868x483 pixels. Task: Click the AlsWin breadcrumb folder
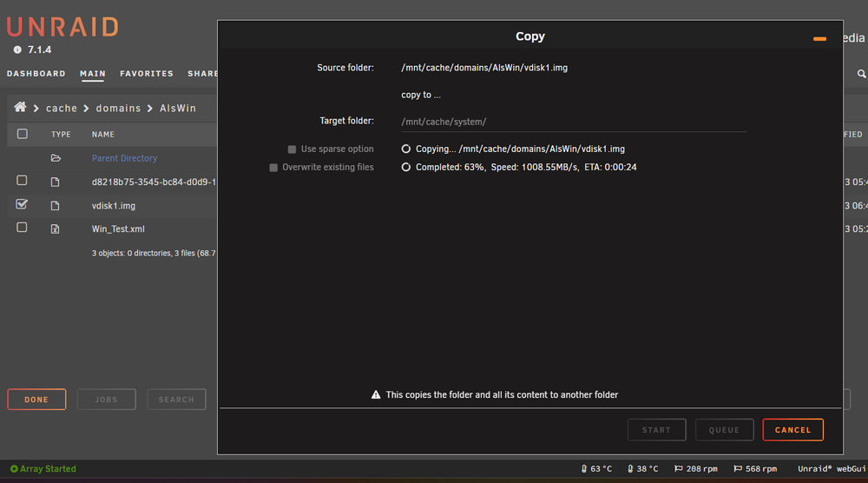(x=178, y=109)
